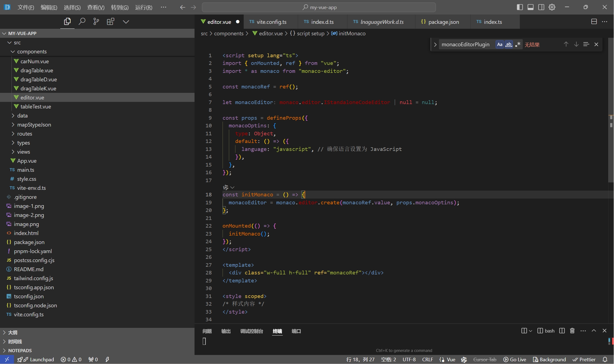Open the Source Control view icon
Viewport: 614px width, 364px height.
click(x=96, y=21)
